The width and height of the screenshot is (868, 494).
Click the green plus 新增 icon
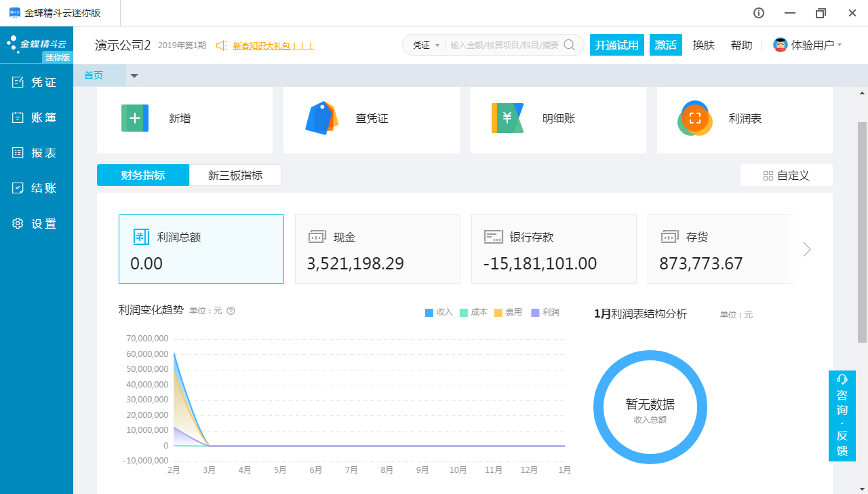point(134,118)
